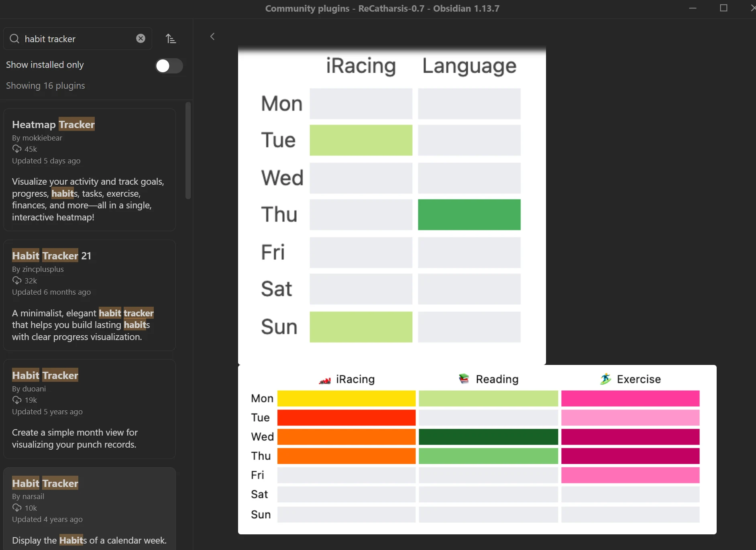Maximize the Obsidian window
Image resolution: width=756 pixels, height=550 pixels.
(x=723, y=8)
